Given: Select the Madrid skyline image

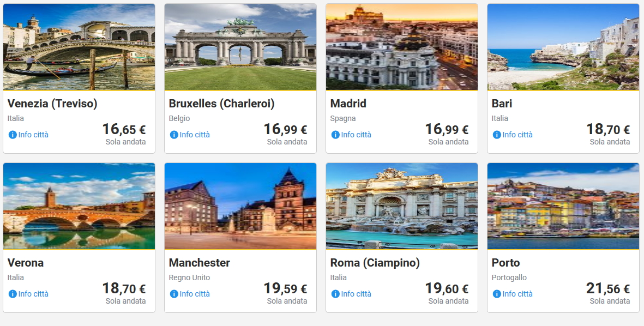Looking at the screenshot, I should [x=402, y=47].
